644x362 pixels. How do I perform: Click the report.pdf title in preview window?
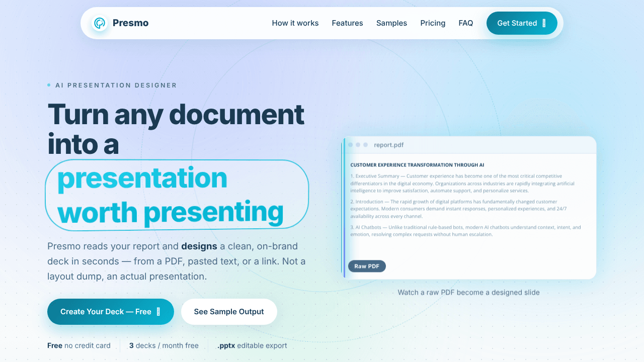[x=388, y=145]
